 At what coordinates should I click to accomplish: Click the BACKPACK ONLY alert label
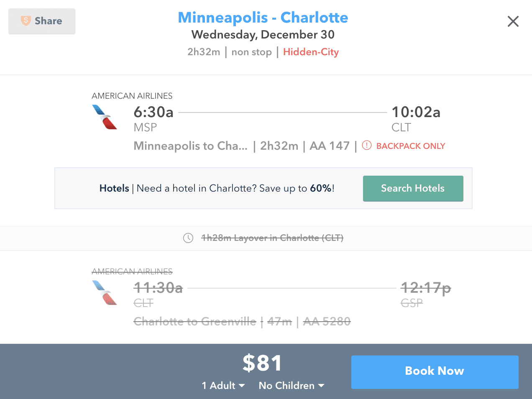[x=410, y=146]
